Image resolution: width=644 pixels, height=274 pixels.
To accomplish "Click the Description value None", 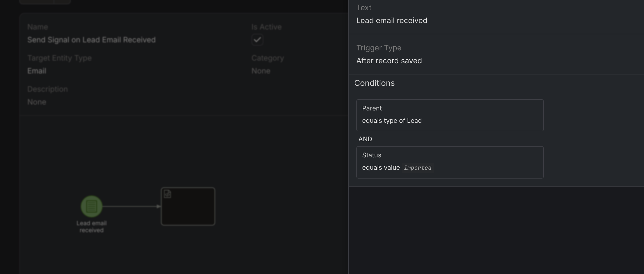I will [37, 102].
